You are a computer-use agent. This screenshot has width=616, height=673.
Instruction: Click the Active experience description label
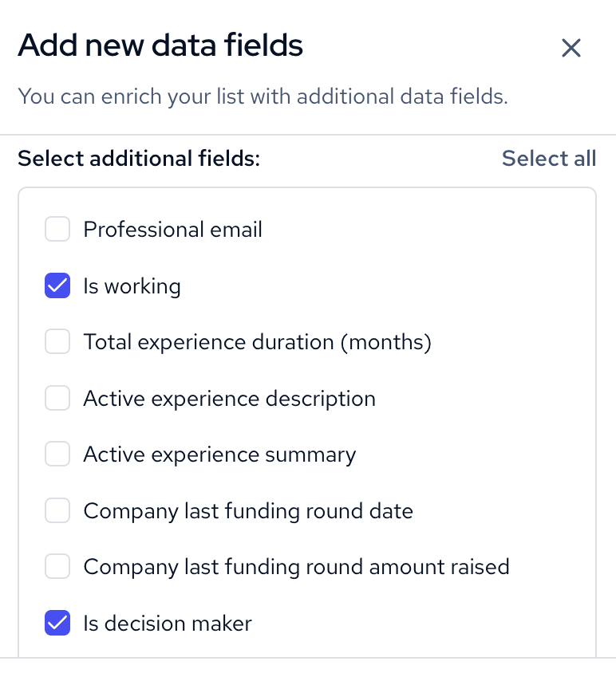(229, 399)
